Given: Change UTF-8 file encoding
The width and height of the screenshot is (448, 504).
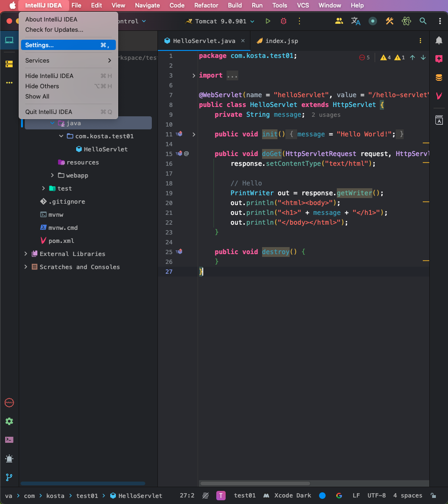Looking at the screenshot, I should [377, 496].
